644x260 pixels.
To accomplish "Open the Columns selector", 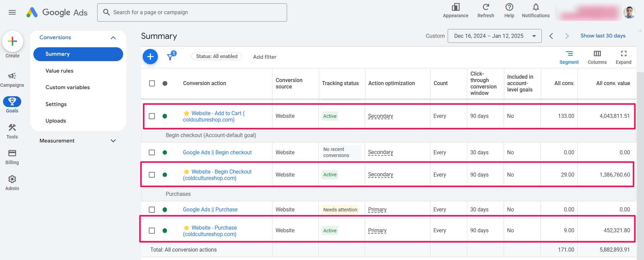I will tap(597, 57).
